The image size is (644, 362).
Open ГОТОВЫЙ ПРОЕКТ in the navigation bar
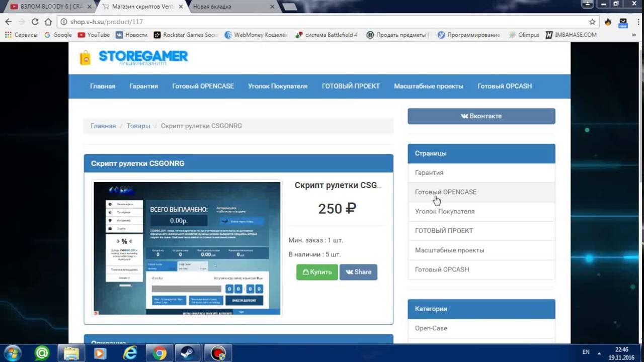click(351, 86)
